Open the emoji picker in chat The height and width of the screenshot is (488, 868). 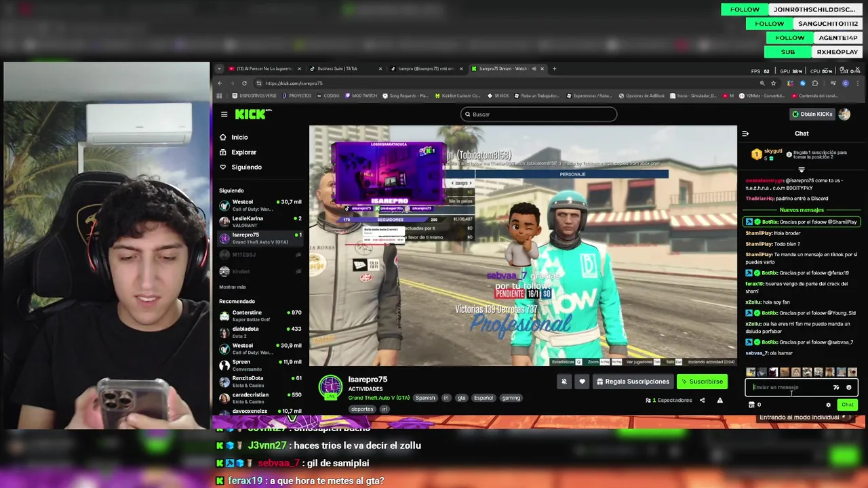[x=848, y=387]
